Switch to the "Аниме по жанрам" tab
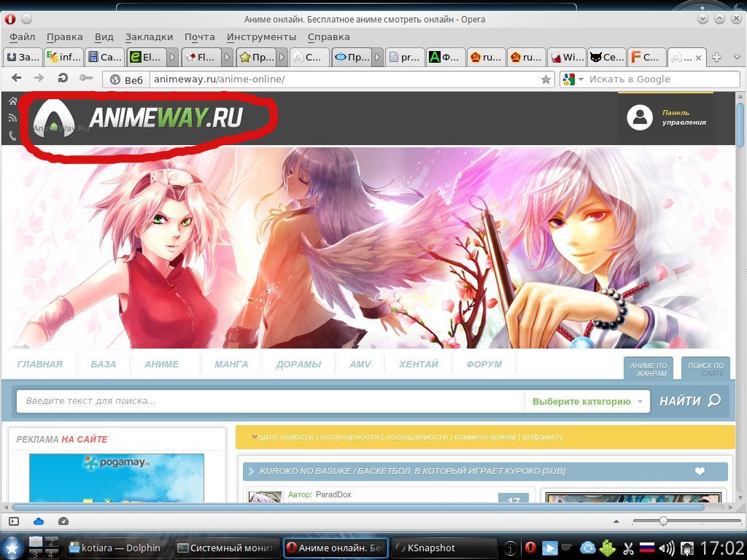Image resolution: width=747 pixels, height=560 pixels. [649, 368]
